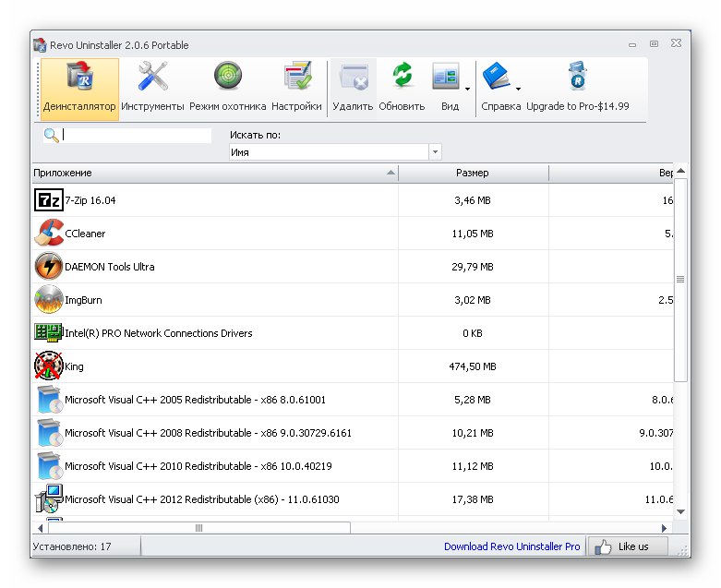Screen dimensions: 721x588
Task: Select the CCleaner program icon
Action: tap(48, 234)
